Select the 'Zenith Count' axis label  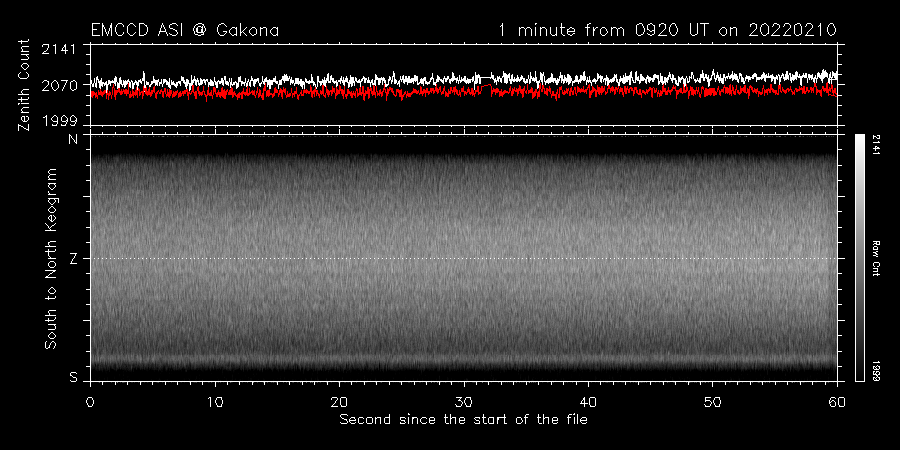24,85
